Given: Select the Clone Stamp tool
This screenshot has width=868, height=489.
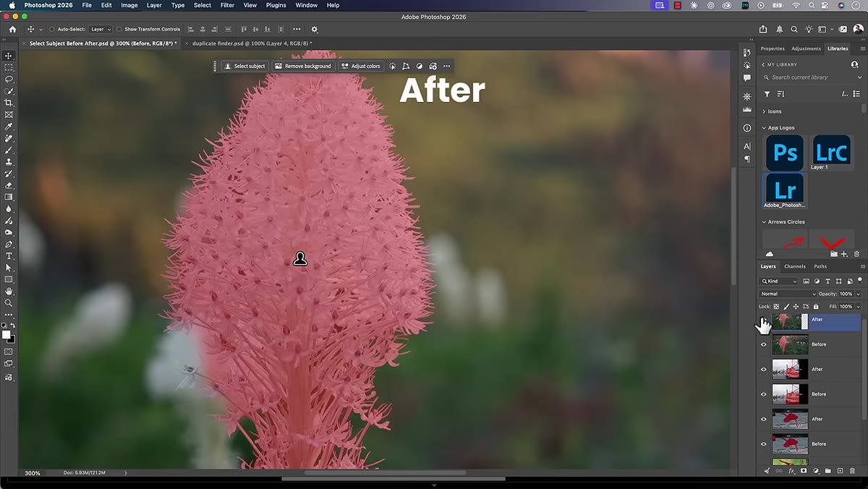Looking at the screenshot, I should (9, 162).
